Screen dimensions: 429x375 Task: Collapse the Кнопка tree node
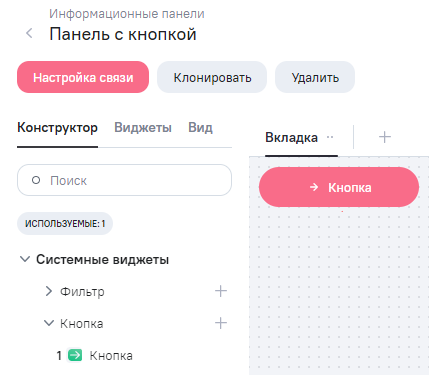coord(49,323)
